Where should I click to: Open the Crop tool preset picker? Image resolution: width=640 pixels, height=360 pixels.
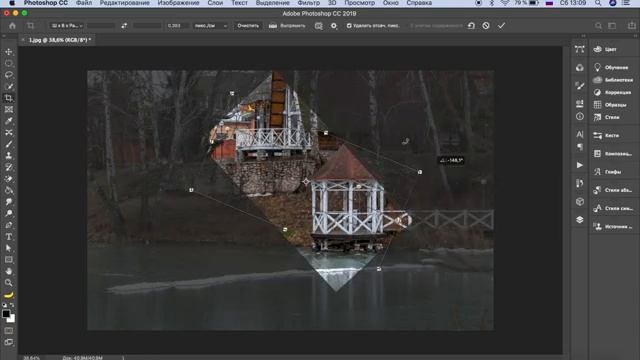pos(30,26)
